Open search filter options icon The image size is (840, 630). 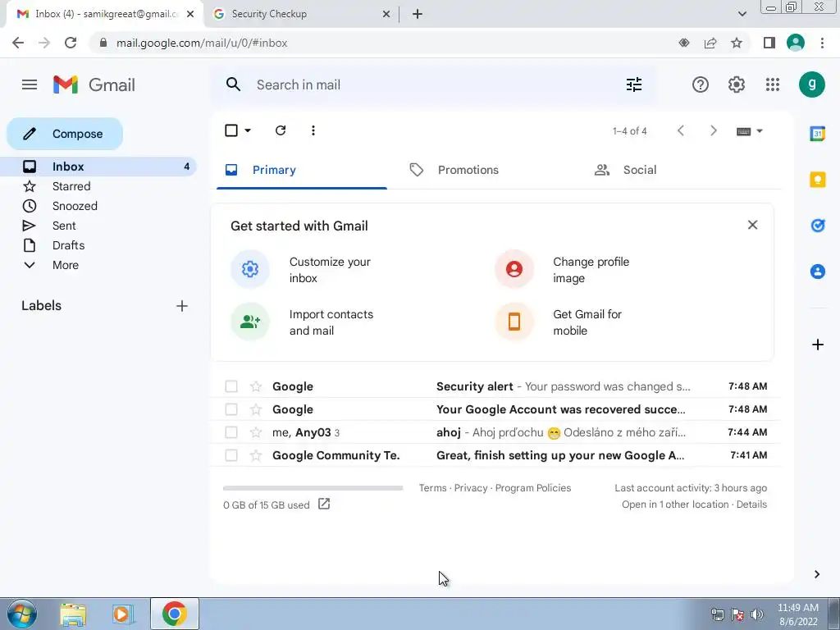pyautogui.click(x=634, y=84)
